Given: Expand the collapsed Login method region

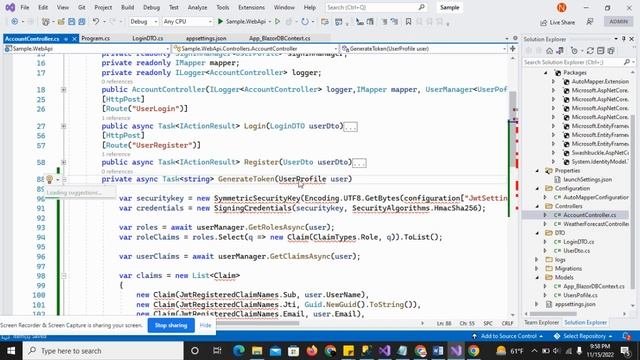Looking at the screenshot, I should [64, 126].
